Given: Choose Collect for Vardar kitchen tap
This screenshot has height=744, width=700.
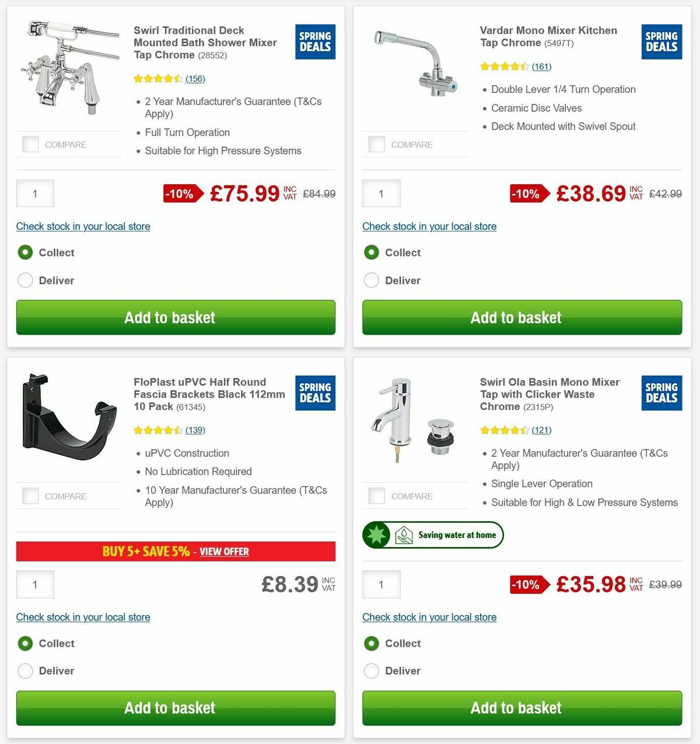Looking at the screenshot, I should 372,252.
